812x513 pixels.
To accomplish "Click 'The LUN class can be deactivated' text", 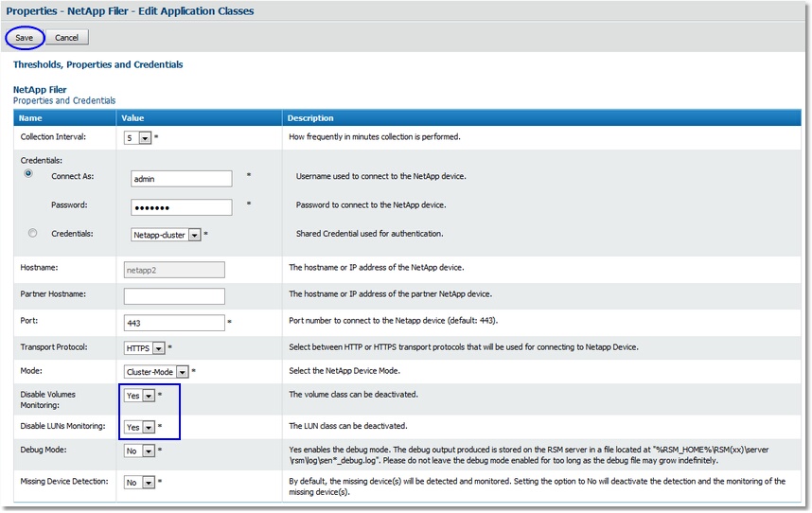I will pos(348,426).
